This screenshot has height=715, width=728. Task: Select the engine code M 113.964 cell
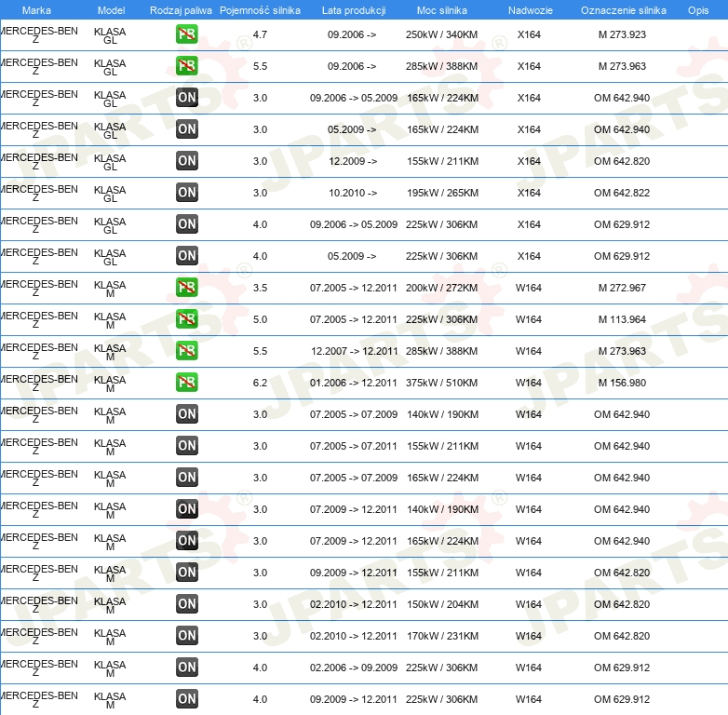[x=622, y=319]
